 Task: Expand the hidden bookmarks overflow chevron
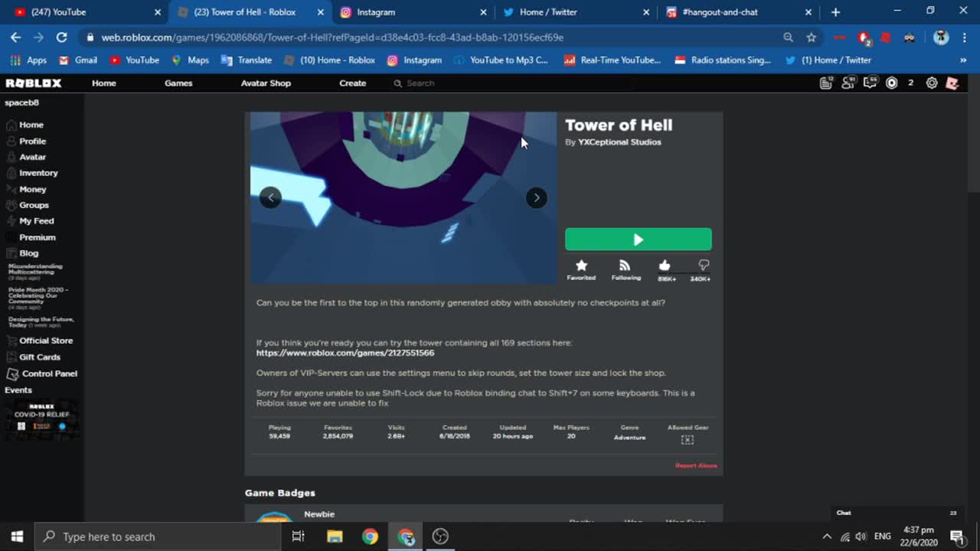pos(963,60)
